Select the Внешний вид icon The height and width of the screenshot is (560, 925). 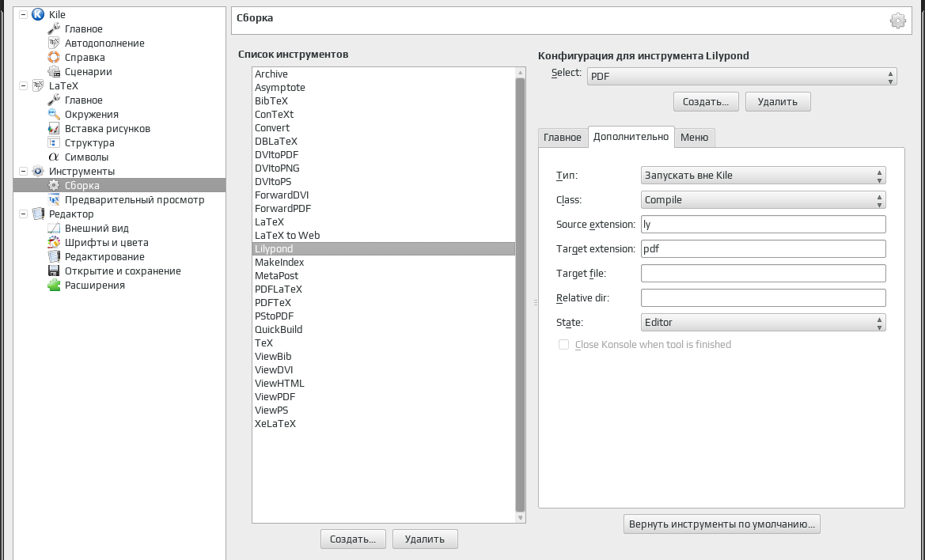coord(54,228)
